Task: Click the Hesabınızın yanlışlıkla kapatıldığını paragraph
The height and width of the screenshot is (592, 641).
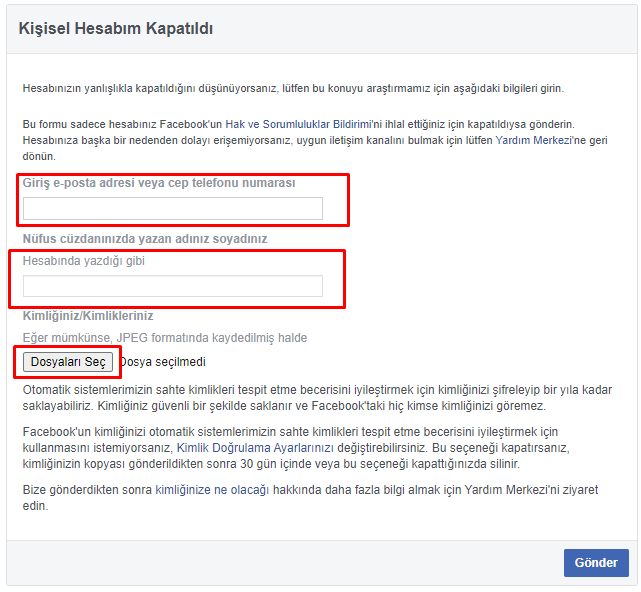Action: [300, 89]
